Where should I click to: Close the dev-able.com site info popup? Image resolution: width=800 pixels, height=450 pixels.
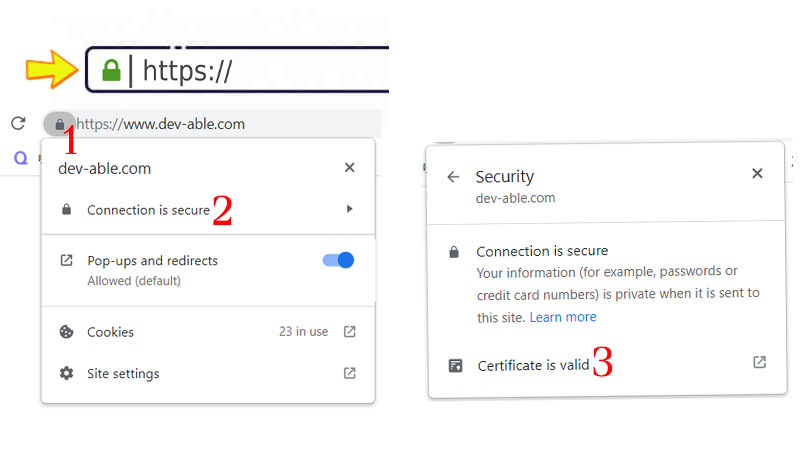click(x=349, y=168)
